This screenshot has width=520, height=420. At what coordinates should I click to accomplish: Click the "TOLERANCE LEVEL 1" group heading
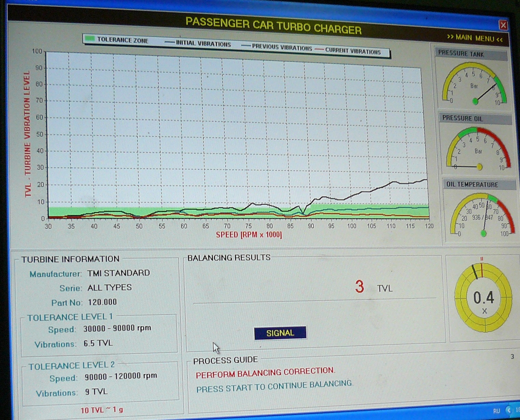pyautogui.click(x=70, y=317)
